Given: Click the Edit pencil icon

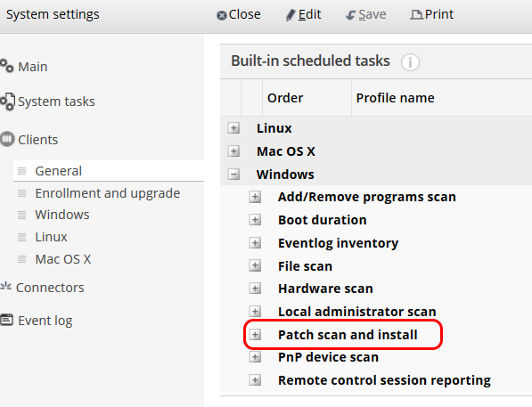Looking at the screenshot, I should [x=291, y=15].
